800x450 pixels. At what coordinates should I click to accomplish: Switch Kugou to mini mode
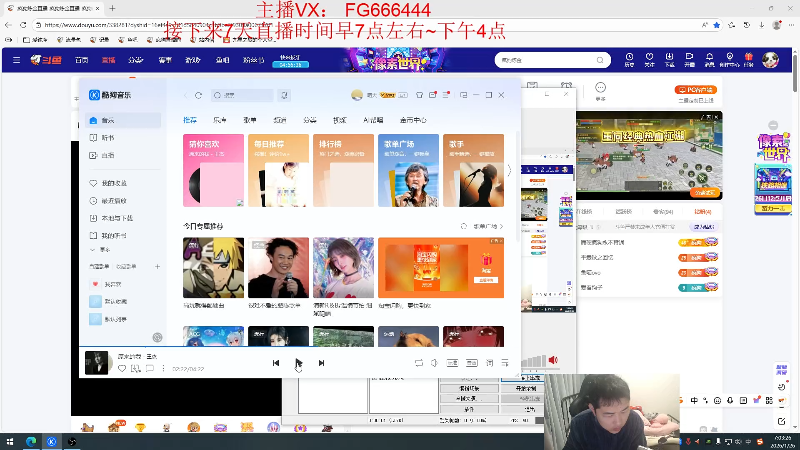coord(463,95)
